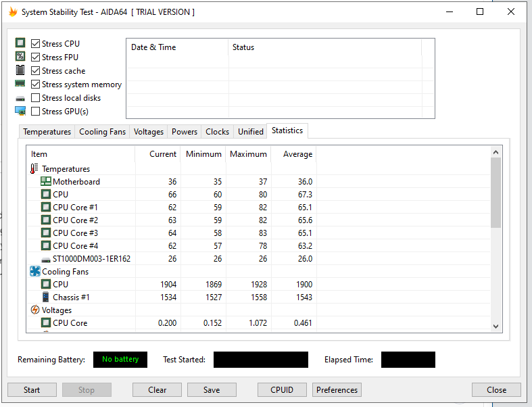
Task: Enable the Stress GPU(s) checkbox
Action: coord(35,112)
